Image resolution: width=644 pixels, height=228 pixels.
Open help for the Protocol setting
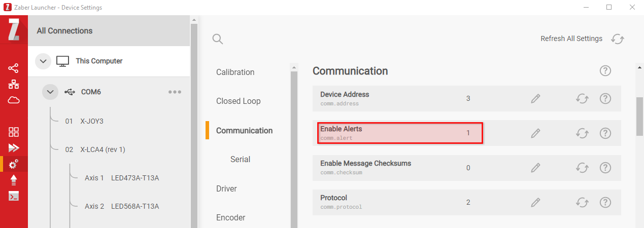pyautogui.click(x=605, y=202)
